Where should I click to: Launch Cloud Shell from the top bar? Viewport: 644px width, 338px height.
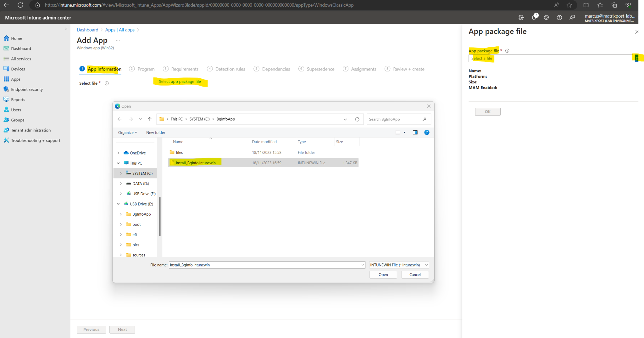pos(521,18)
